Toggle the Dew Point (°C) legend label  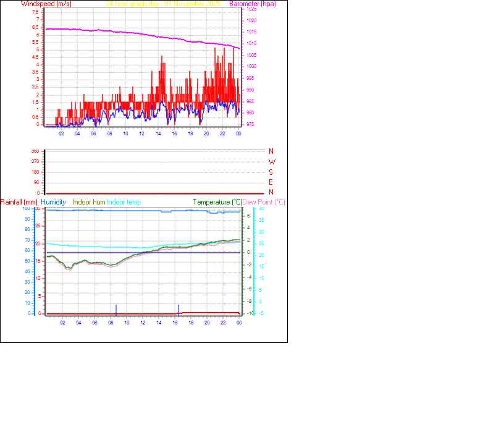262,202
